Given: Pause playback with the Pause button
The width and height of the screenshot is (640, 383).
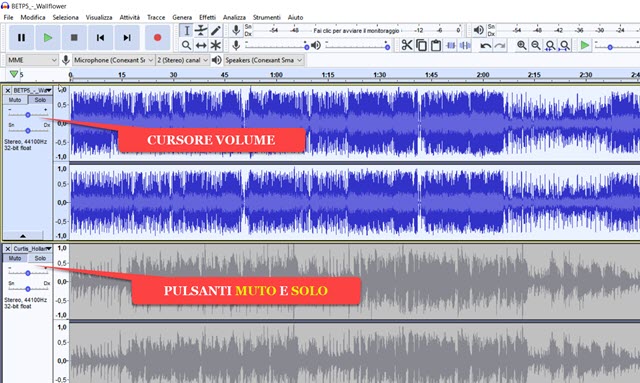Looking at the screenshot, I should [21, 38].
